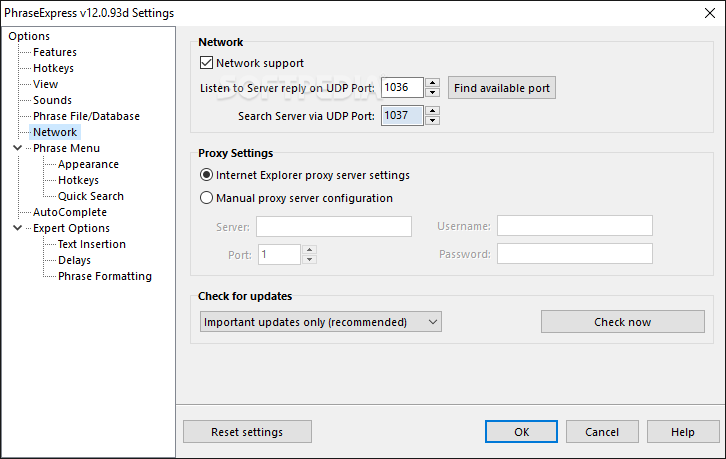726x459 pixels.
Task: Click the Cancel button
Action: (602, 432)
